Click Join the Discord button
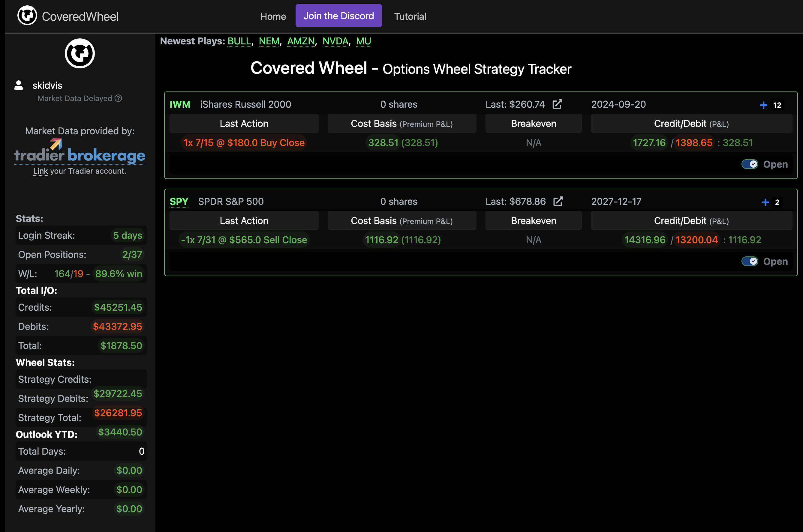Screen dimensions: 803x532 (x=338, y=16)
